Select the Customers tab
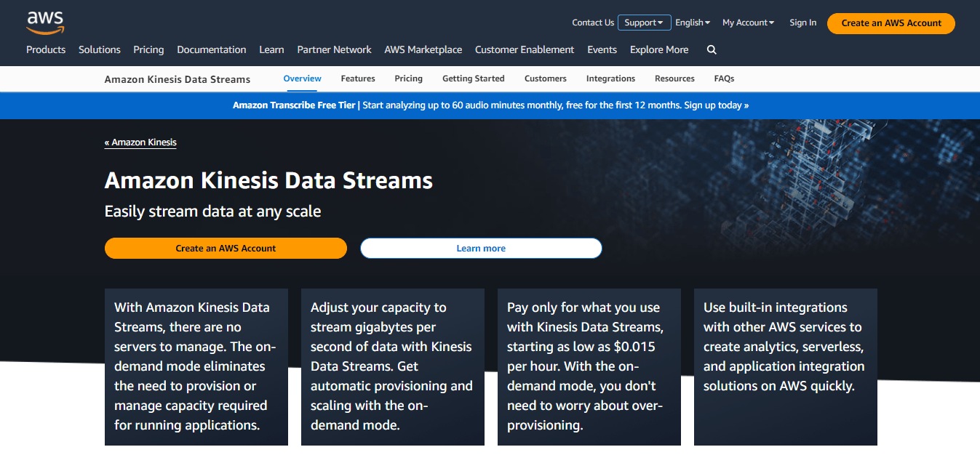This screenshot has height=463, width=980. pyautogui.click(x=545, y=78)
